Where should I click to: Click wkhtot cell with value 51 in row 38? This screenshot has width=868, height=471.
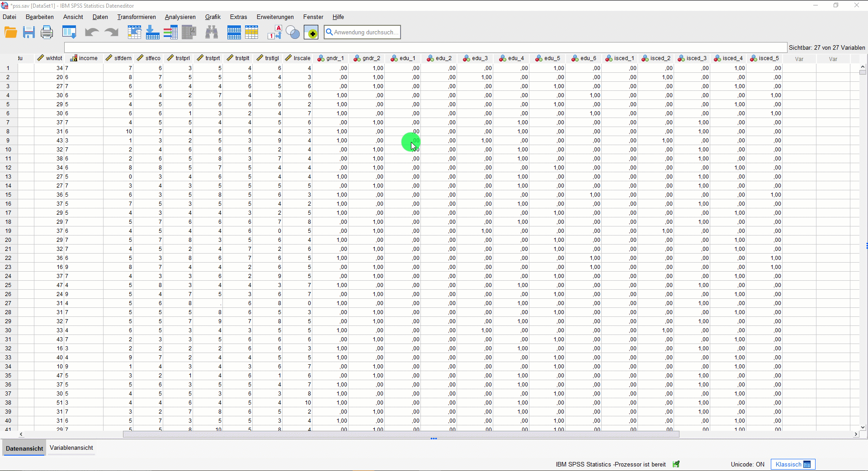[49, 403]
